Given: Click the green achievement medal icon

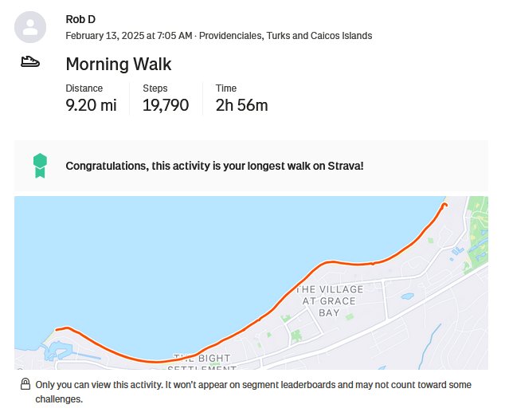Looking at the screenshot, I should coord(41,166).
